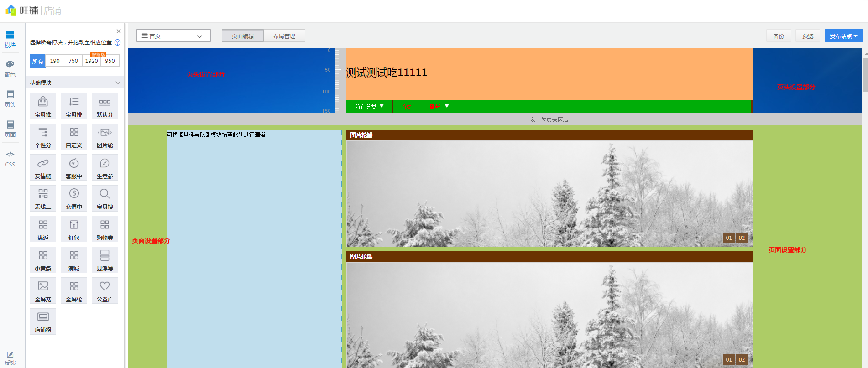The image size is (868, 368).
Task: Select the 店铺招 shop sign module
Action: point(43,321)
